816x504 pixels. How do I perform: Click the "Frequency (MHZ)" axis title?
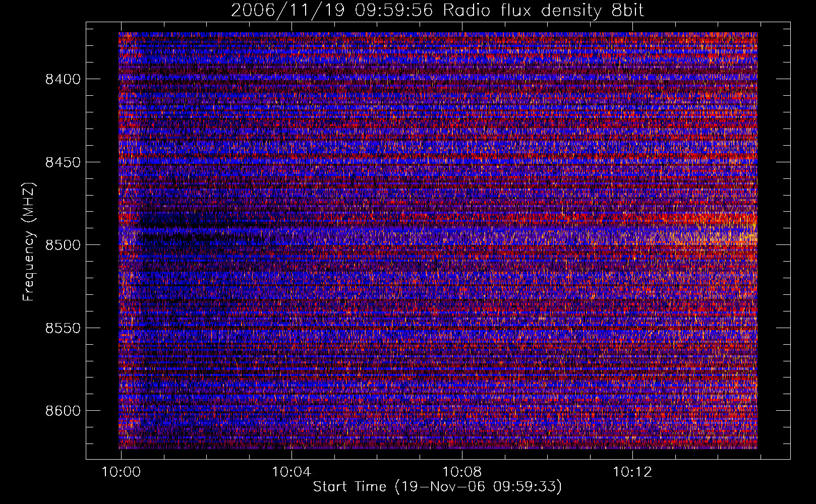pyautogui.click(x=29, y=242)
